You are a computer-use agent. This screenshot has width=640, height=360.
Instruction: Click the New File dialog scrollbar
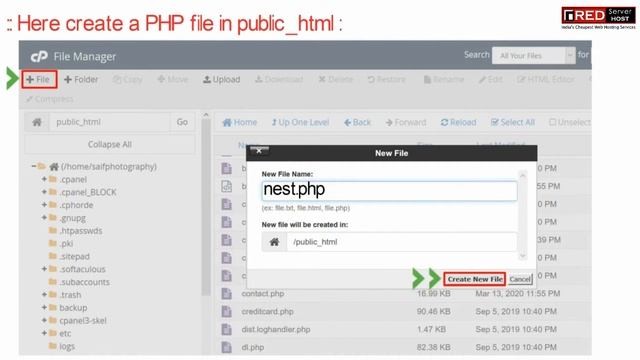pos(522,216)
